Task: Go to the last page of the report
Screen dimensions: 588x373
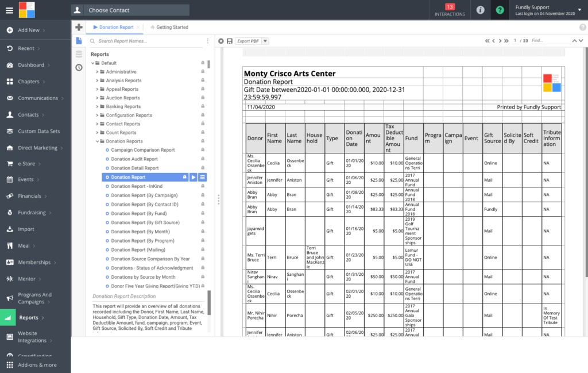Action: pyautogui.click(x=506, y=41)
